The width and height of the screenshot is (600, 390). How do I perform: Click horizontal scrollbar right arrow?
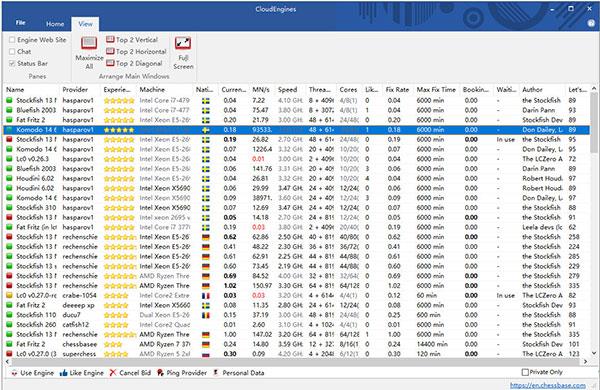pyautogui.click(x=585, y=361)
